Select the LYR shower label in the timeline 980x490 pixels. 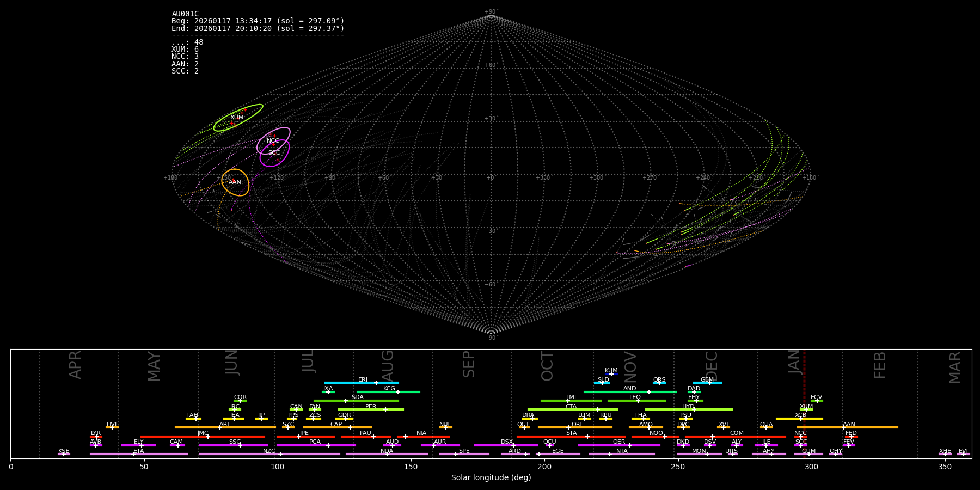[x=96, y=433]
